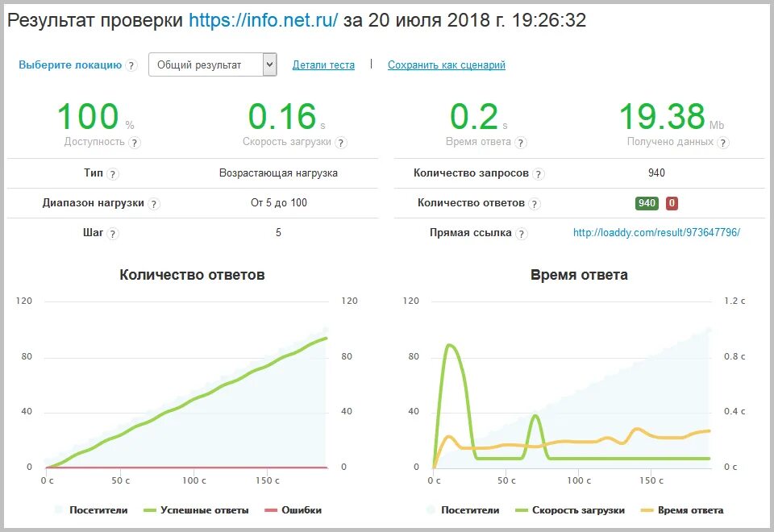Click help icon beside Скорость загрузки metric
The height and width of the screenshot is (532, 774).
pyautogui.click(x=342, y=143)
